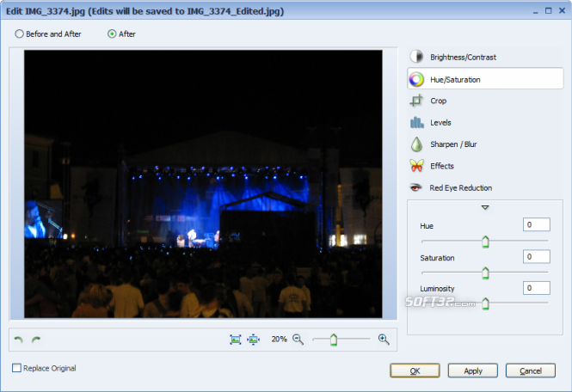Click the Luminosity slider handle
The width and height of the screenshot is (572, 392).
485,303
